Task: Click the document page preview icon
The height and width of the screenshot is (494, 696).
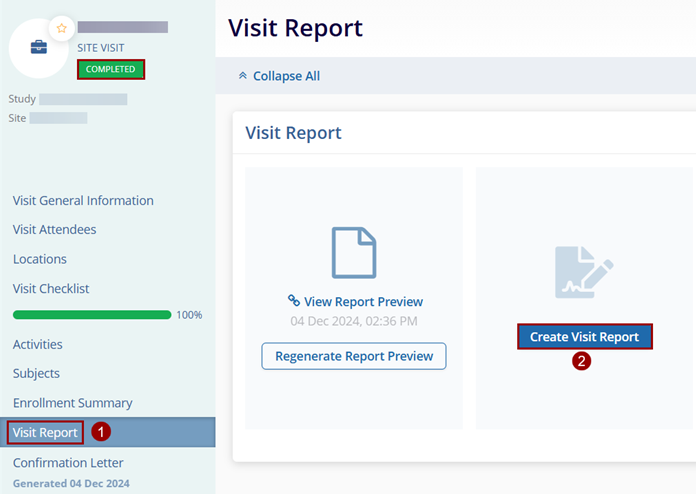Action: tap(354, 252)
